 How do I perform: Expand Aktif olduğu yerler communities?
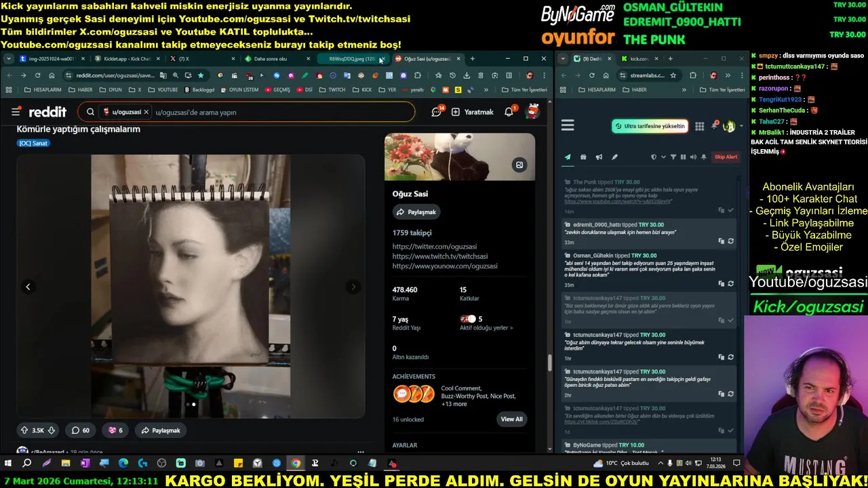tap(486, 328)
